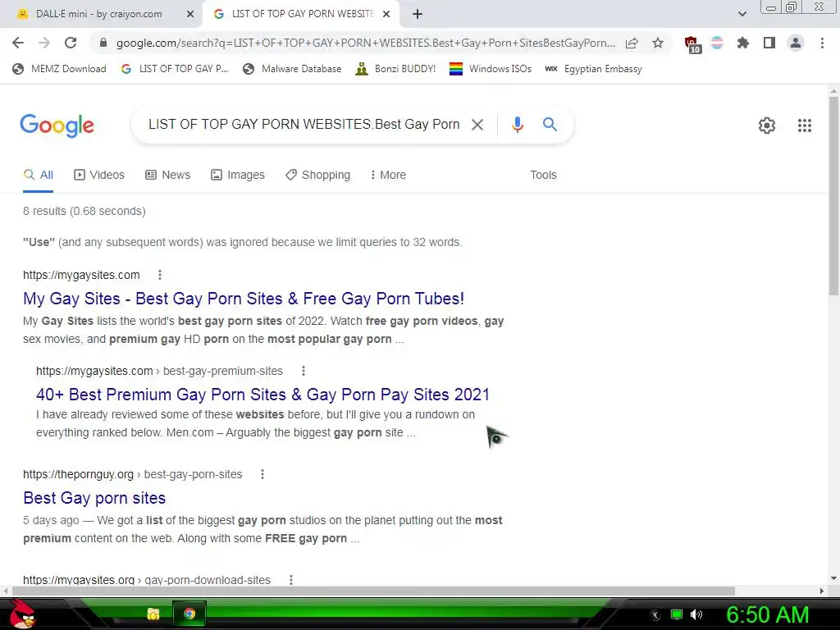Switch to the Images tab
Image resolution: width=840 pixels, height=630 pixels.
tap(238, 175)
